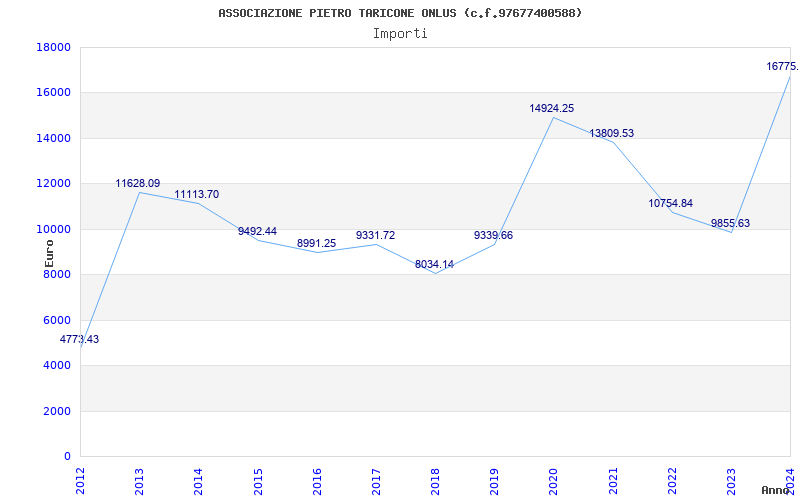Select the data label 8034.14

(434, 264)
